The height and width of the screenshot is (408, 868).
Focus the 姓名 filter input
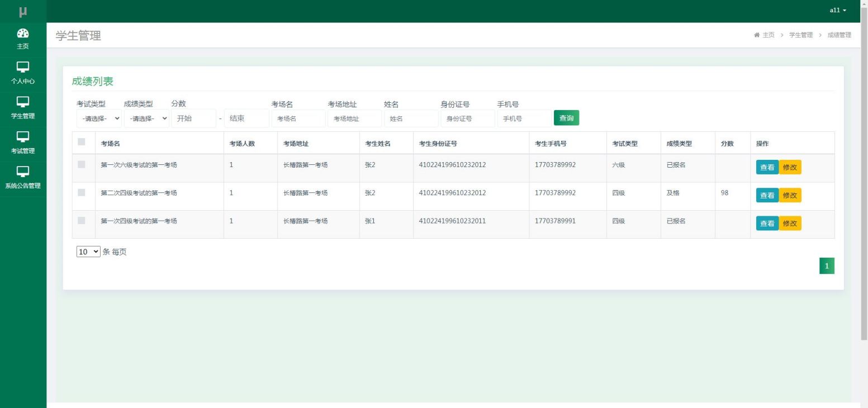411,118
